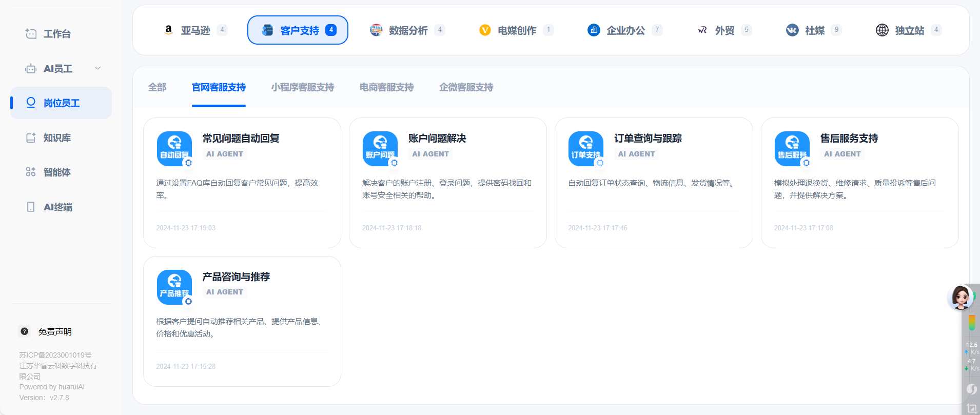Click the 免责声明 link

pyautogui.click(x=55, y=332)
